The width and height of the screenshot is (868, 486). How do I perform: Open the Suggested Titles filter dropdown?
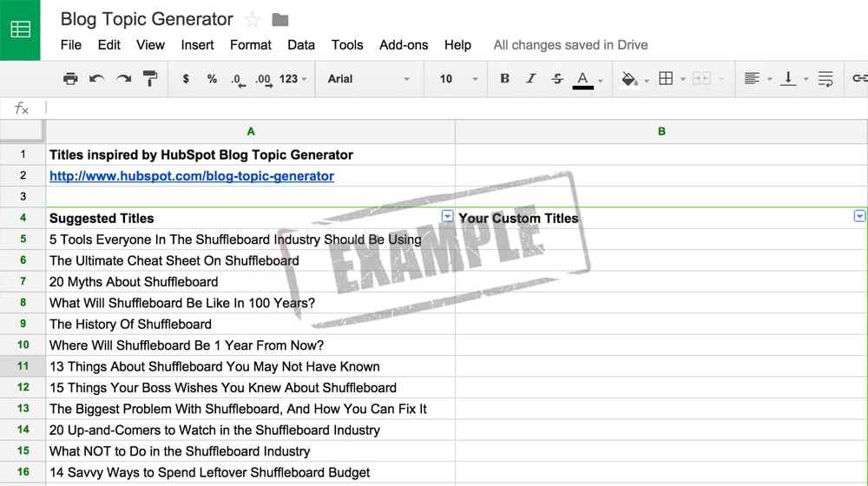[447, 216]
